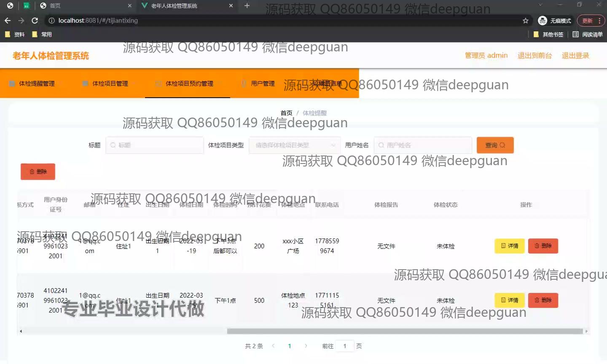Image resolution: width=607 pixels, height=364 pixels.
Task: Close the 首页 browser tab
Action: coord(130,5)
